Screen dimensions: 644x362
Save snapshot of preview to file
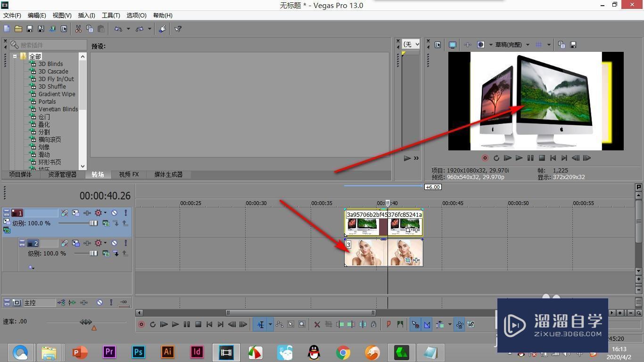[x=573, y=45]
